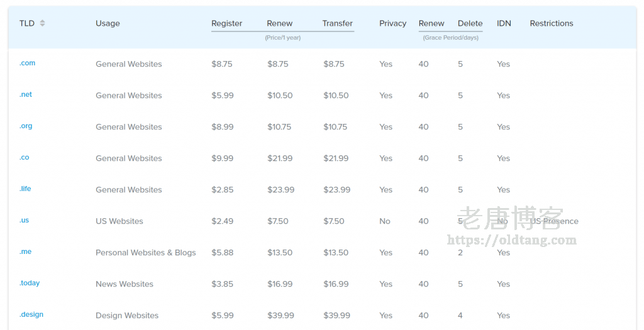Open the .design TLD link
The width and height of the screenshot is (644, 330).
point(31,315)
